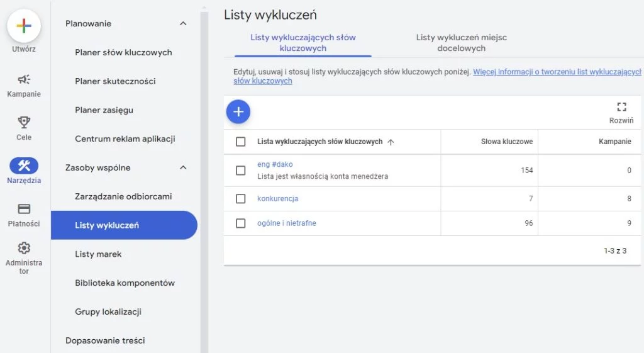Collapse the Zasoby wspólne section chevron

(x=183, y=167)
